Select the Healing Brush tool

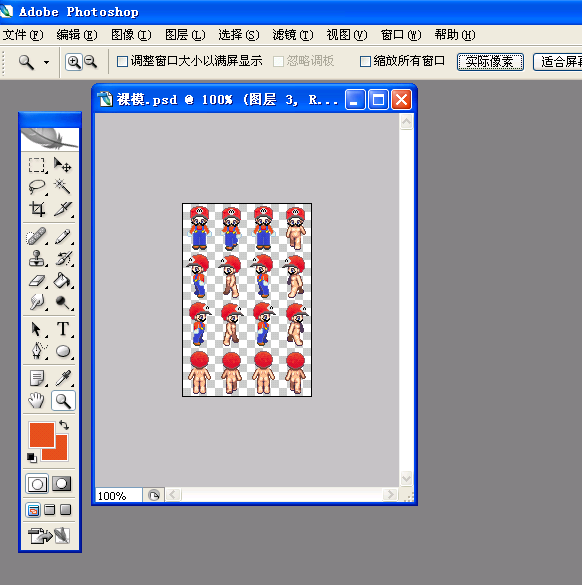(x=37, y=237)
